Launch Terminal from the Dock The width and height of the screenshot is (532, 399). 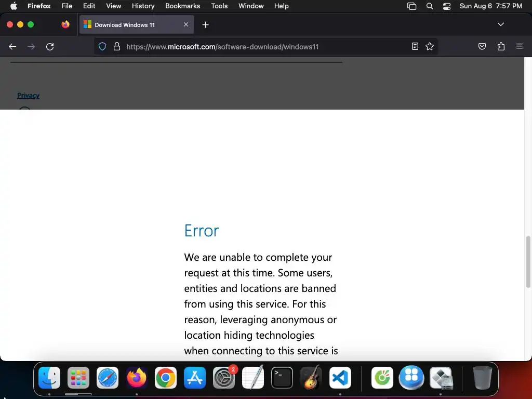point(282,378)
